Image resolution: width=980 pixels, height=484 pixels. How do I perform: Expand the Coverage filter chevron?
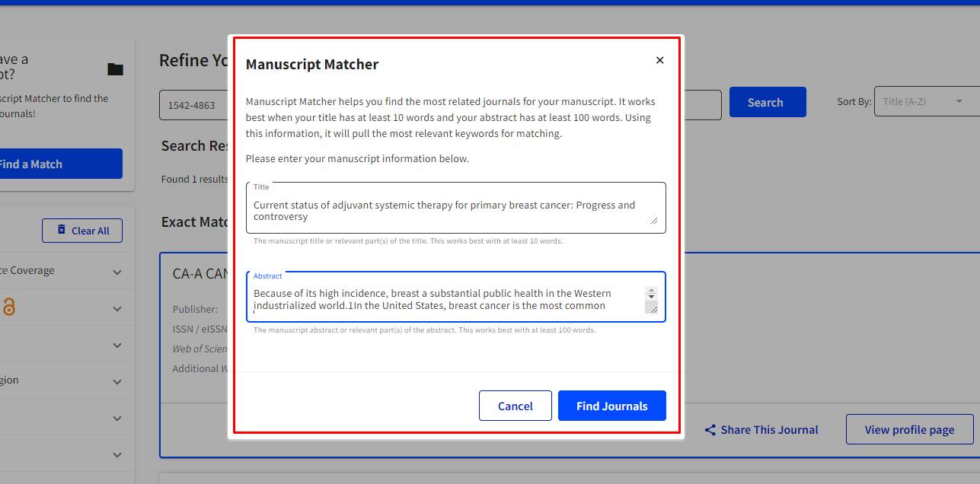117,272
